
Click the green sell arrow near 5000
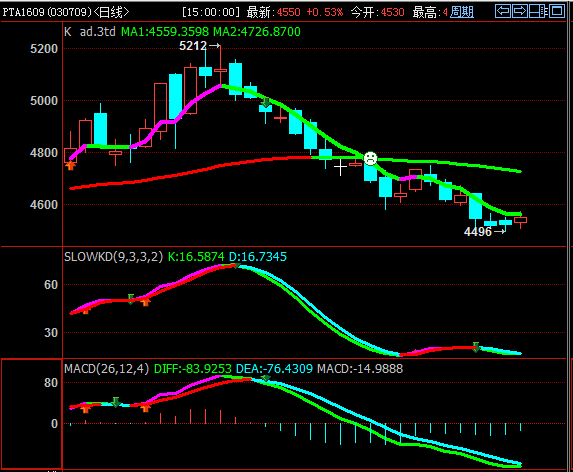click(x=266, y=102)
